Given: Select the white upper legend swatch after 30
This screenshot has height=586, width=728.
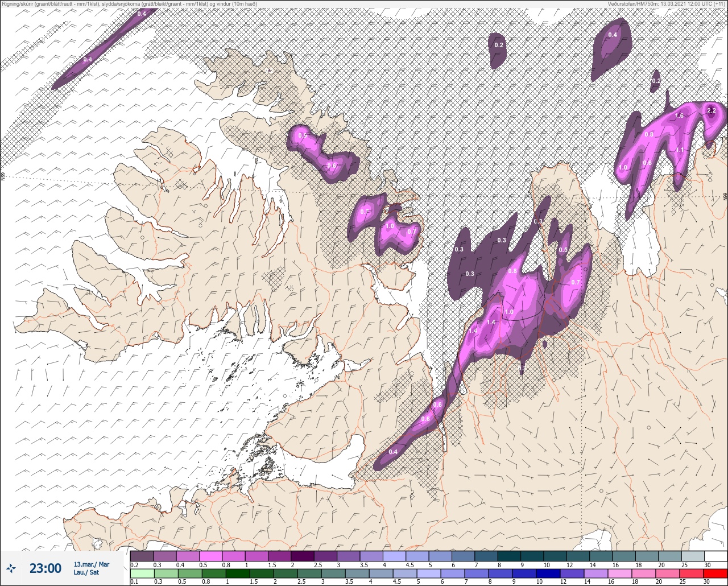Looking at the screenshot, I should click(x=715, y=556).
